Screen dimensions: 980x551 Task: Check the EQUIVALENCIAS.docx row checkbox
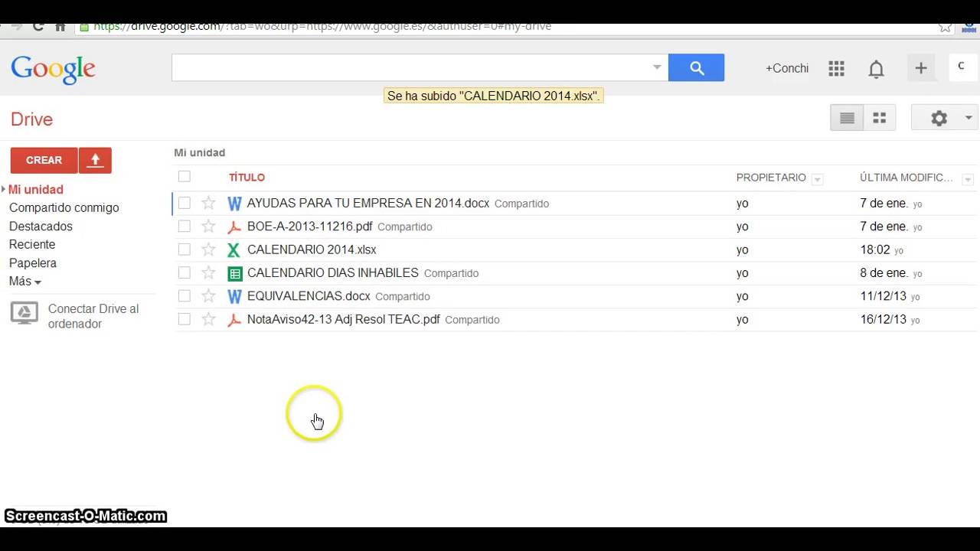(x=185, y=296)
